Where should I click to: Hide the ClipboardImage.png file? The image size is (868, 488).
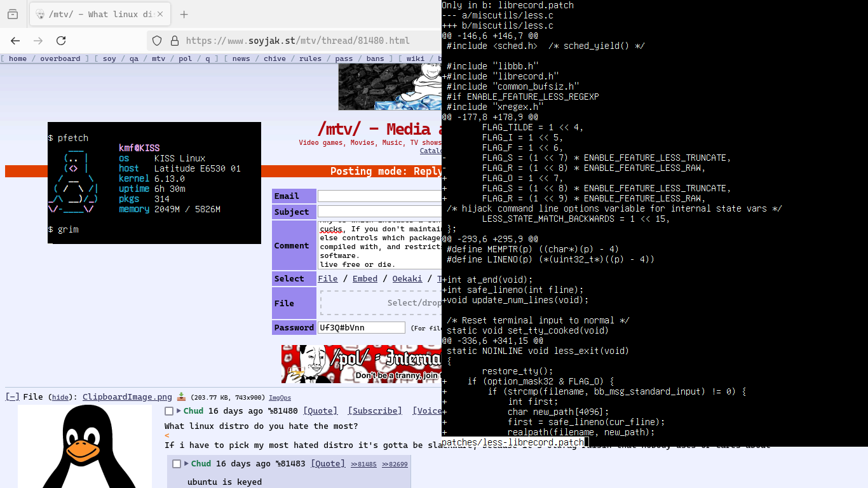[60, 397]
